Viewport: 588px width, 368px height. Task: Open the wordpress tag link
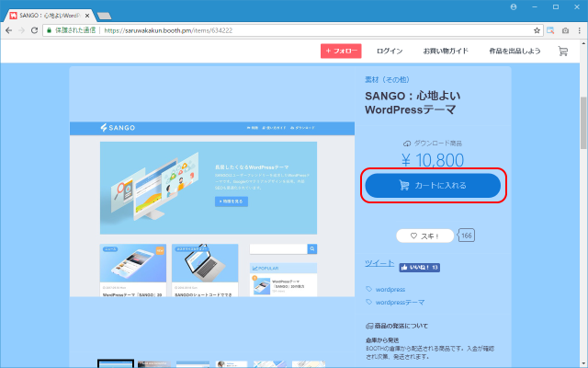pos(390,290)
